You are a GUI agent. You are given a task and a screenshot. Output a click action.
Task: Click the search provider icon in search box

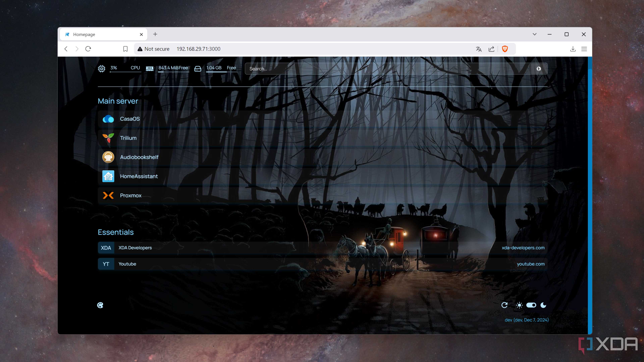point(539,69)
